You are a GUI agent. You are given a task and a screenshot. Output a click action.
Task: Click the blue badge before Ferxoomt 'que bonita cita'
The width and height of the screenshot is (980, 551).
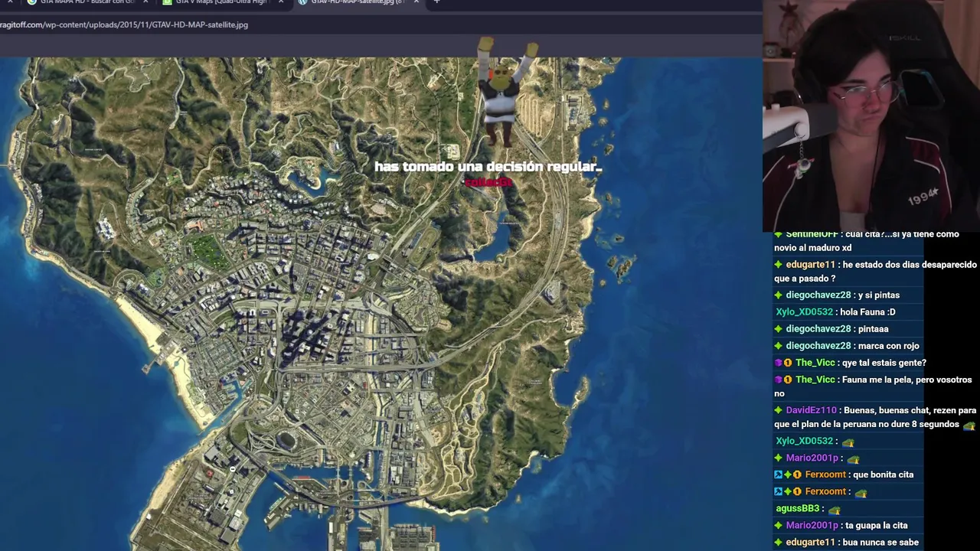[x=778, y=474]
